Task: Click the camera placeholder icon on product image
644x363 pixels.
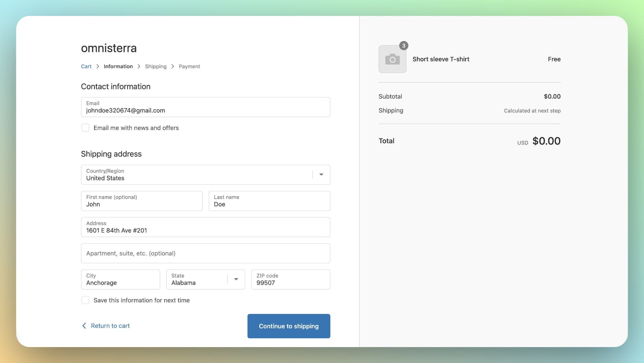Action: pyautogui.click(x=392, y=59)
